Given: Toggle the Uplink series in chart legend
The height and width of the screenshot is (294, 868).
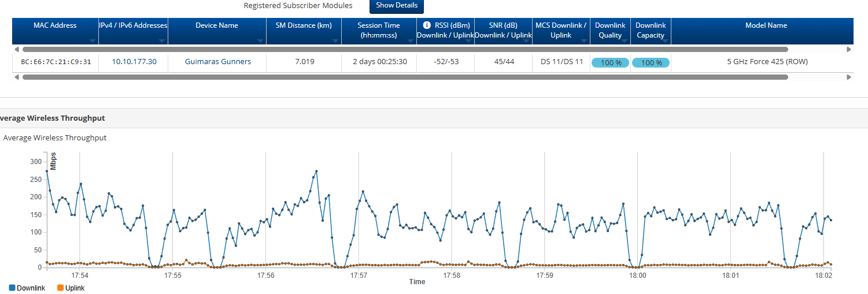Looking at the screenshot, I should 71,288.
